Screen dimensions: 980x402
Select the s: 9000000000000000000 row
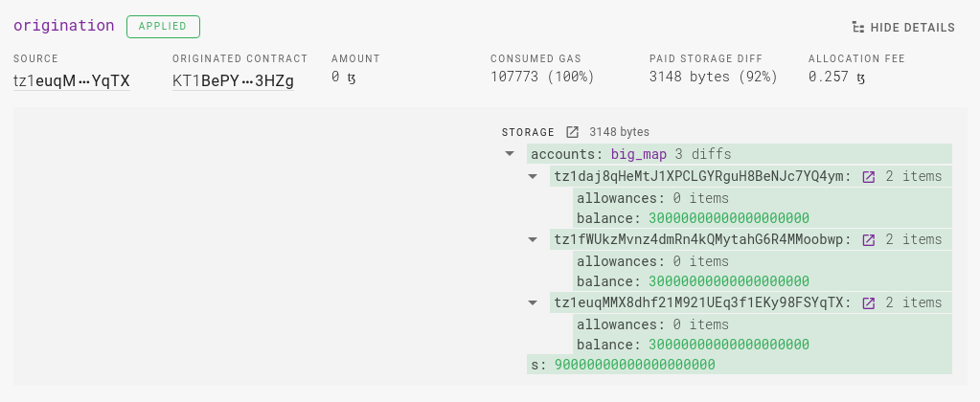point(740,364)
